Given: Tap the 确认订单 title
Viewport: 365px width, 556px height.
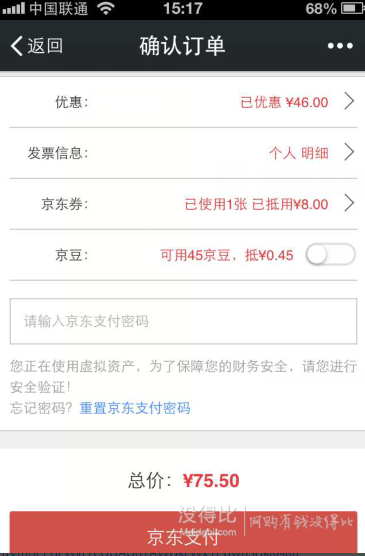Looking at the screenshot, I should coord(182,46).
